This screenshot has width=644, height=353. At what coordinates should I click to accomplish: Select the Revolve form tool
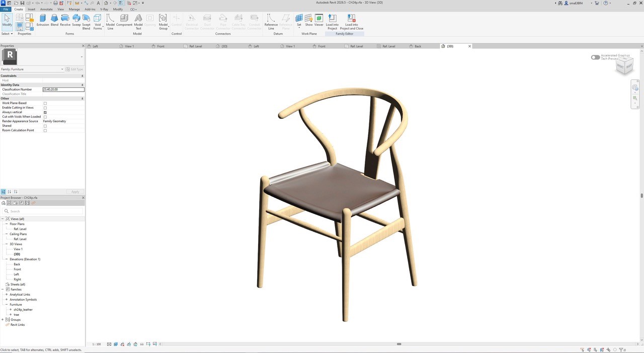(x=65, y=20)
